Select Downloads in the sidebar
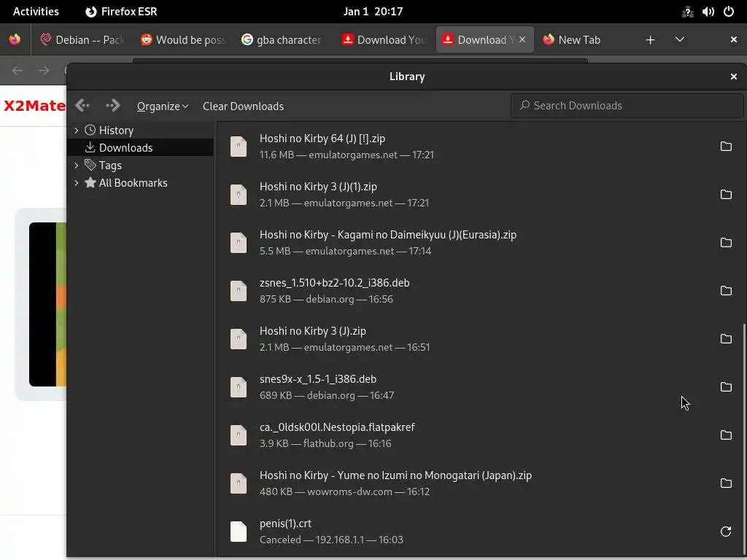The width and height of the screenshot is (747, 560). (x=140, y=147)
